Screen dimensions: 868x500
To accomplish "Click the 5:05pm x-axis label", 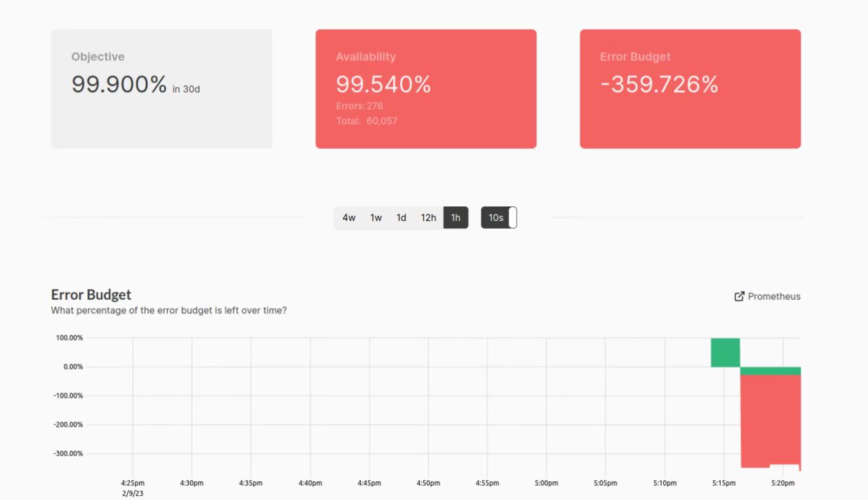I will pyautogui.click(x=606, y=483).
